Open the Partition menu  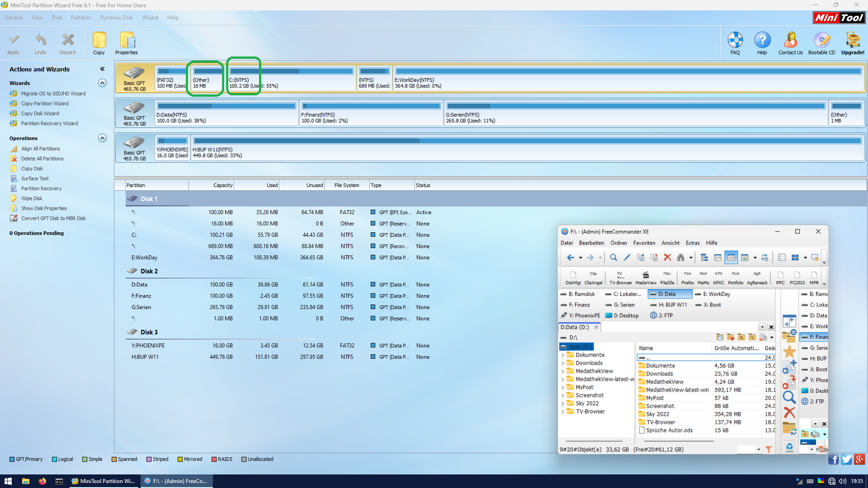click(x=81, y=18)
